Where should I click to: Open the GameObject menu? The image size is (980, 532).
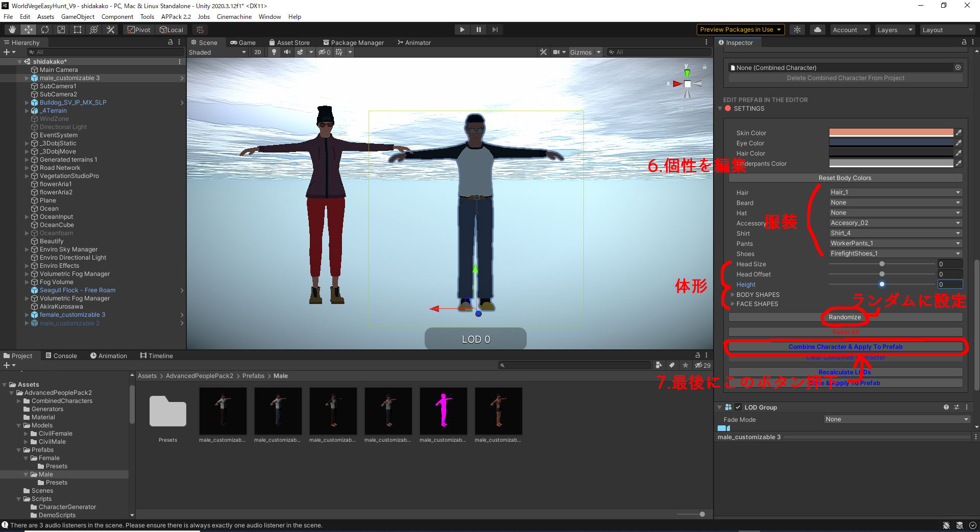78,16
